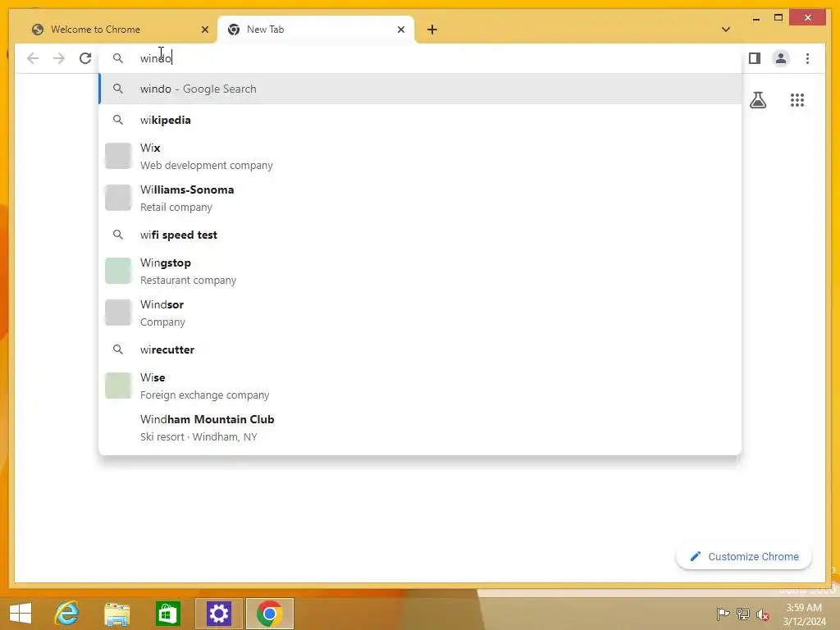
Task: Open Chrome's three-dot menu
Action: tap(807, 58)
